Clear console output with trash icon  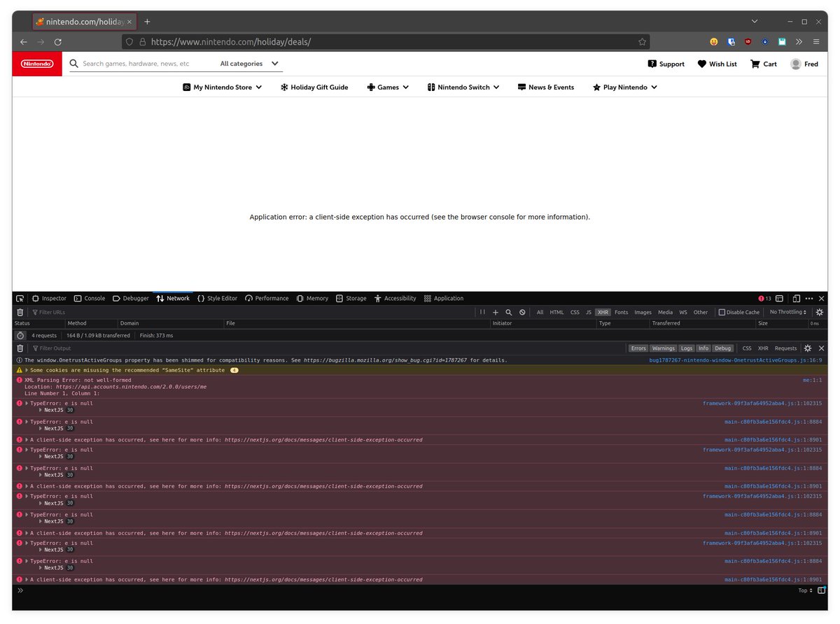point(20,348)
